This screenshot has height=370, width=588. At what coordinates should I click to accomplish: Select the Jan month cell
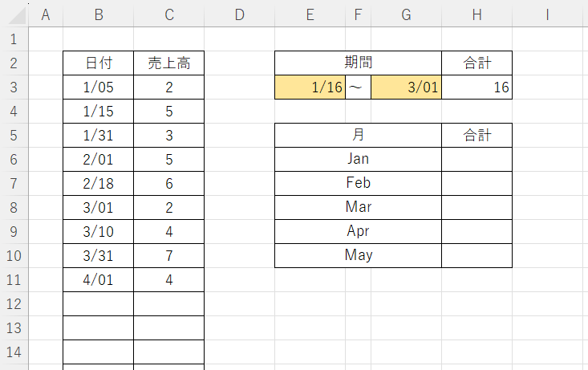click(x=358, y=160)
